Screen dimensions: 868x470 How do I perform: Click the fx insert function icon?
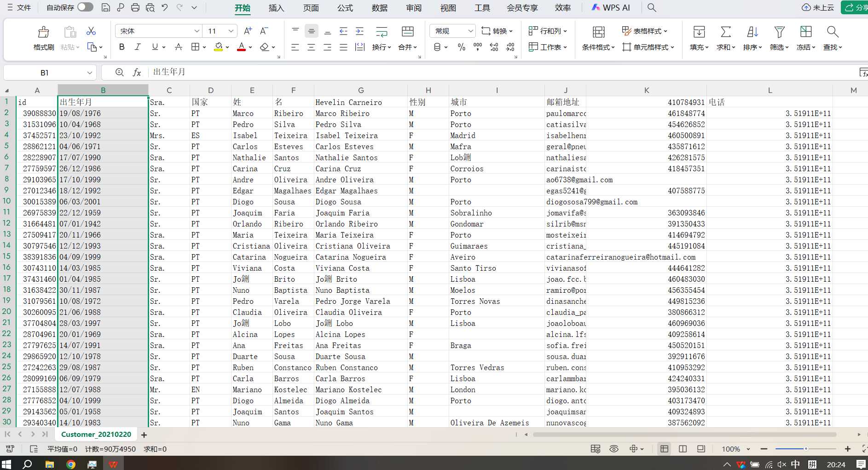[137, 72]
